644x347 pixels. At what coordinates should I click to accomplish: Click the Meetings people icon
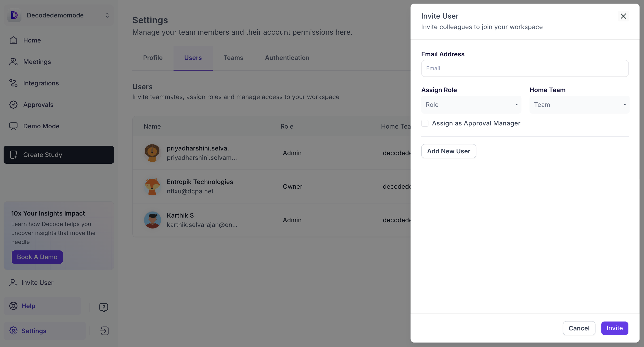(13, 62)
